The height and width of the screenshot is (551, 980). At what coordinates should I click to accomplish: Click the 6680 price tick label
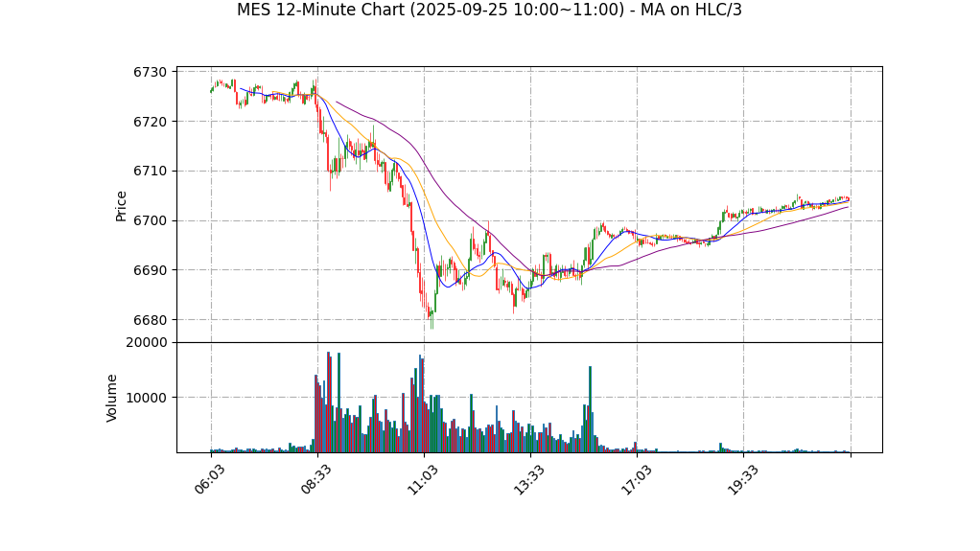point(150,320)
